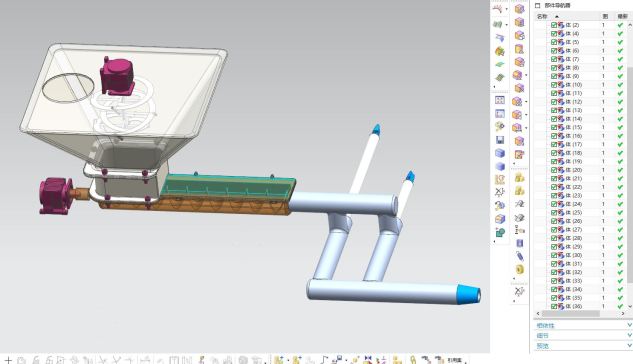Image resolution: width=633 pixels, height=364 pixels.
Task: Click the up-to-date checkmark for 体 (10)
Action: [x=620, y=85]
